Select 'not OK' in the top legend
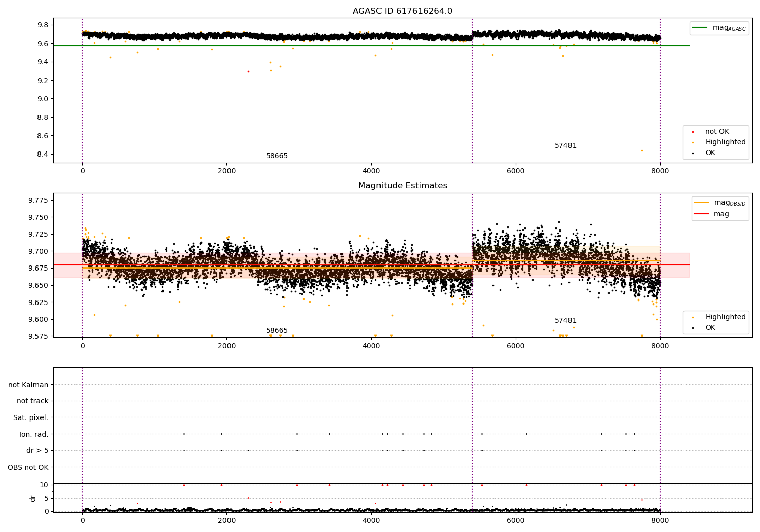The width and height of the screenshot is (760, 532). (717, 132)
